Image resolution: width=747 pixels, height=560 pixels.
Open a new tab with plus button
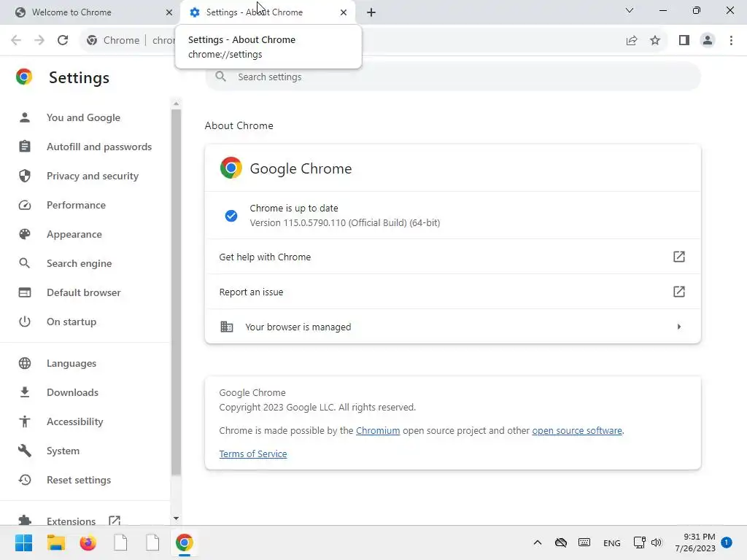(x=371, y=12)
